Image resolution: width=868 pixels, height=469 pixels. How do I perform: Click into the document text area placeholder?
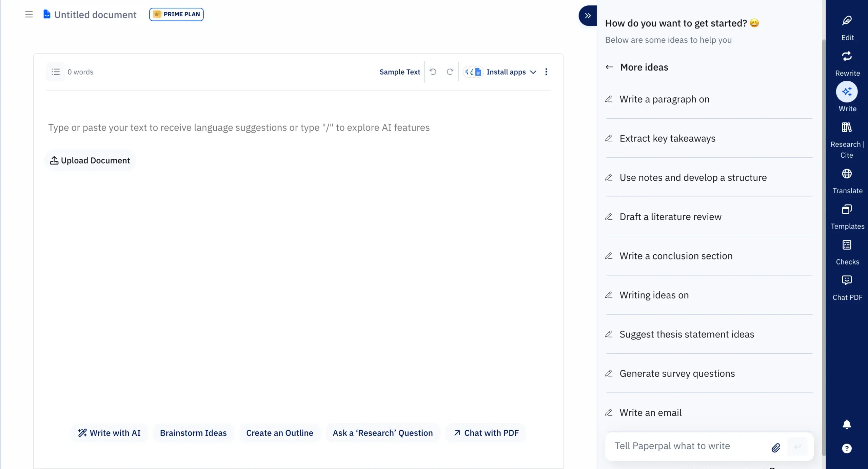point(239,128)
